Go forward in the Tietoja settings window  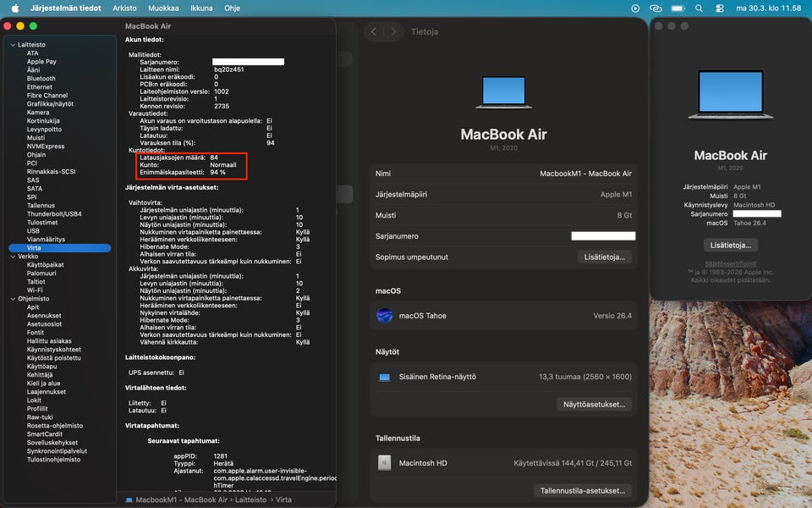point(393,31)
